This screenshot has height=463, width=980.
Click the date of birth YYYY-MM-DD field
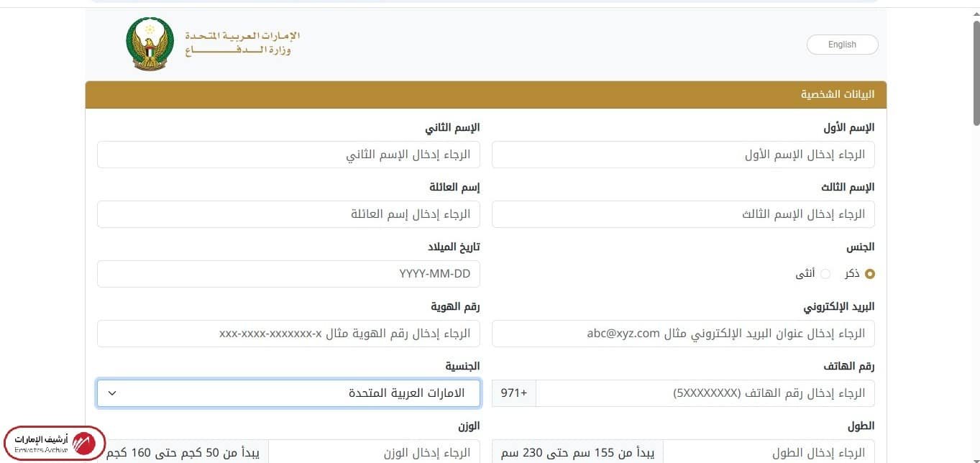(x=288, y=273)
